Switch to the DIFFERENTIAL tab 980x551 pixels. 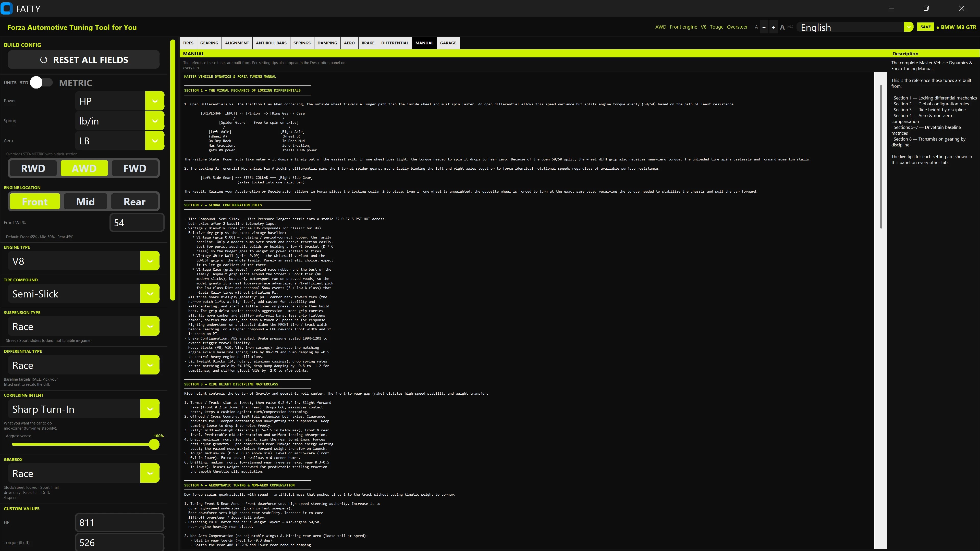pyautogui.click(x=395, y=43)
